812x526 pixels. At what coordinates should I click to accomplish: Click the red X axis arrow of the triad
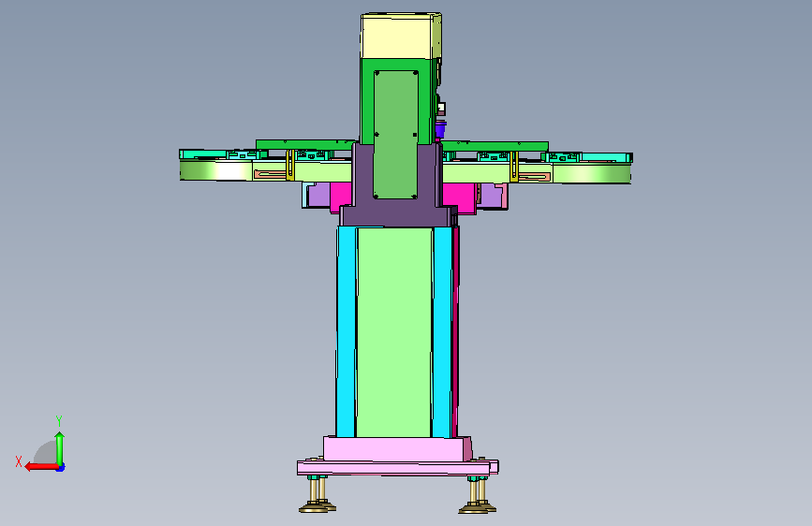point(40,467)
